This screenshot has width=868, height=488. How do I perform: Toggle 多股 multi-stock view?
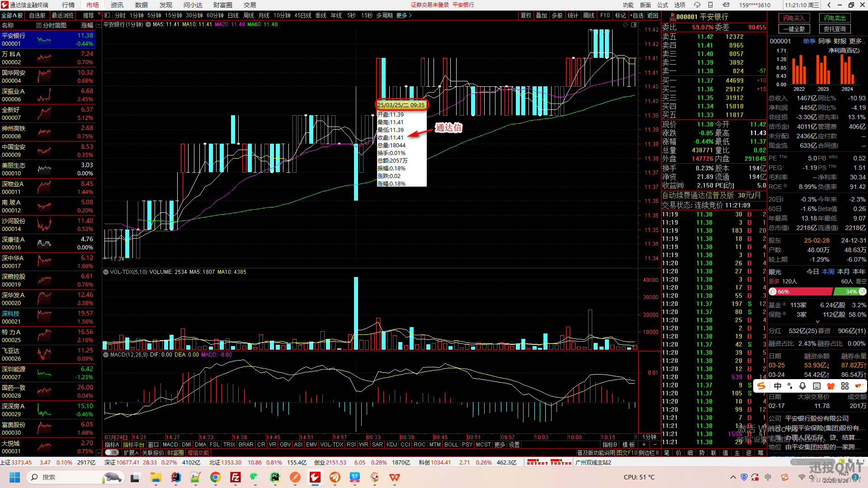[x=557, y=15]
